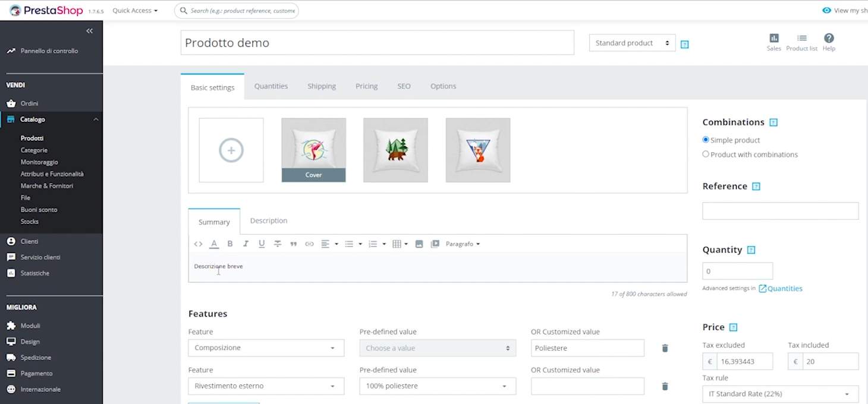Expand the Tax rule dropdown
The height and width of the screenshot is (404, 868).
[780, 394]
